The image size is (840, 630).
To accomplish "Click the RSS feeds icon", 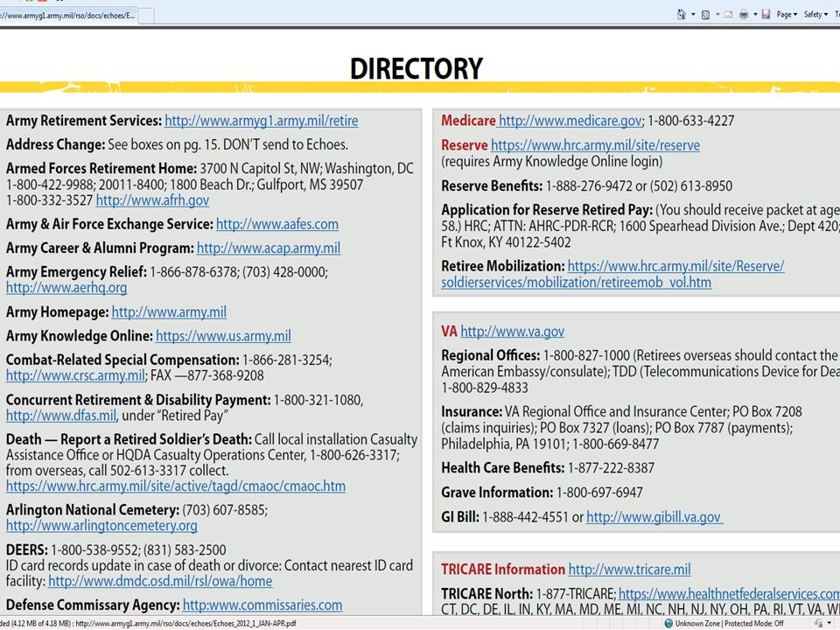I will (706, 15).
